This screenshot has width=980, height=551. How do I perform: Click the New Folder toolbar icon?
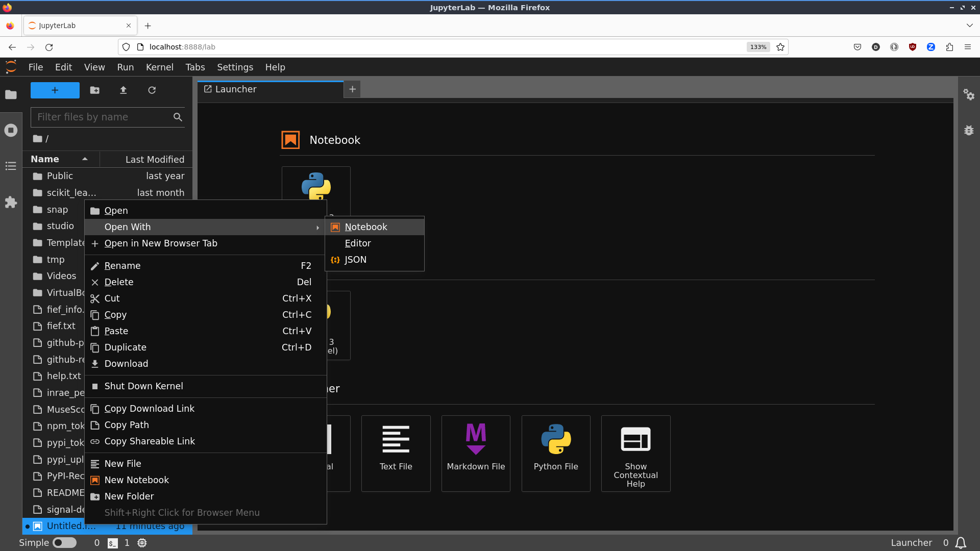tap(95, 90)
